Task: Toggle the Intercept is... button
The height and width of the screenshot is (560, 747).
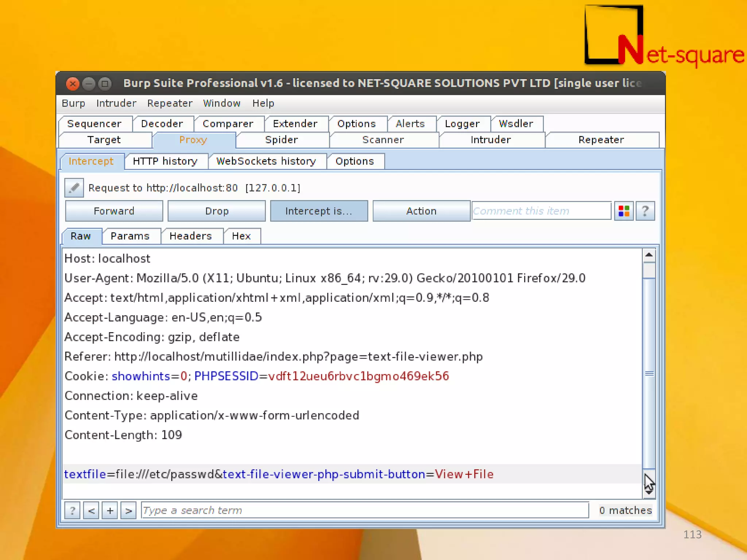Action: 318,211
